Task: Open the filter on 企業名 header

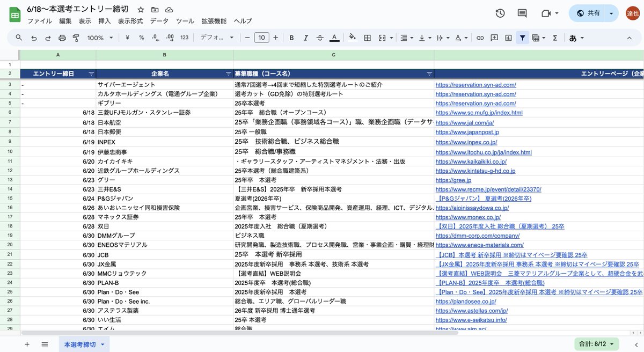Action: tap(229, 74)
